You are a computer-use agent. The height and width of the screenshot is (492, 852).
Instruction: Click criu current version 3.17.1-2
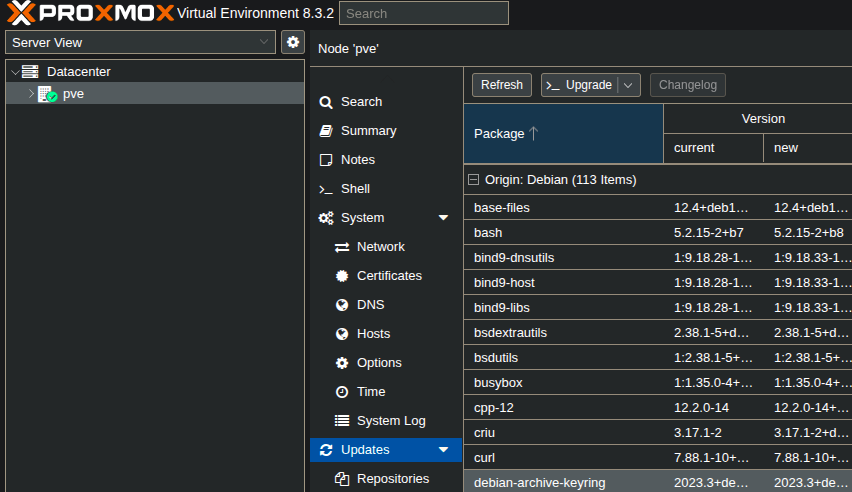click(698, 433)
